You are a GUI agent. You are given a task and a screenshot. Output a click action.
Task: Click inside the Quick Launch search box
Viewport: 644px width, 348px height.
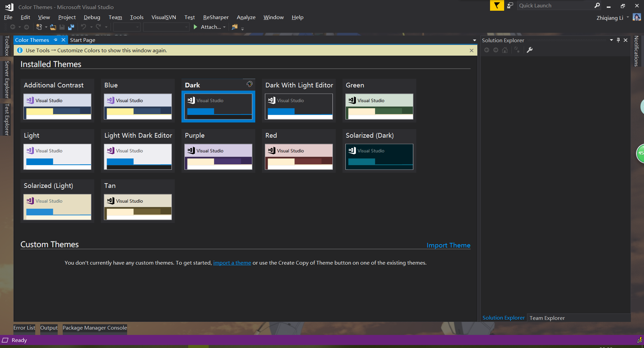pyautogui.click(x=557, y=5)
